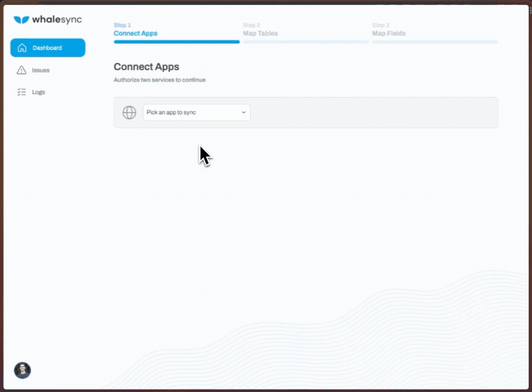
Task: Click the globe app placeholder icon
Action: 129,113
